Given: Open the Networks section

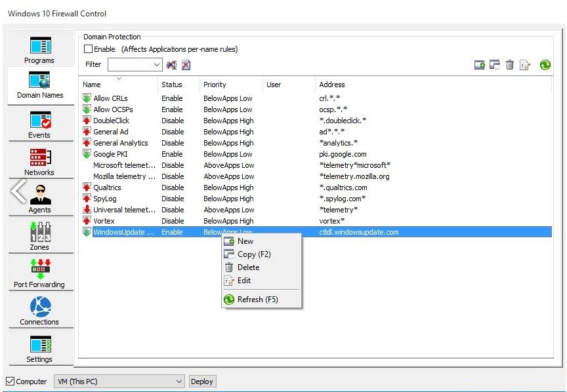Looking at the screenshot, I should click(x=40, y=162).
